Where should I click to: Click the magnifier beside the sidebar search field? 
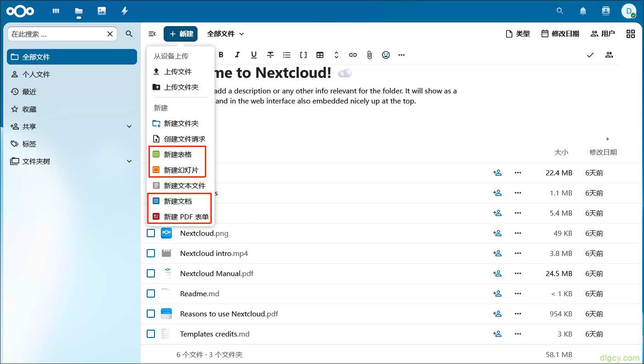129,34
